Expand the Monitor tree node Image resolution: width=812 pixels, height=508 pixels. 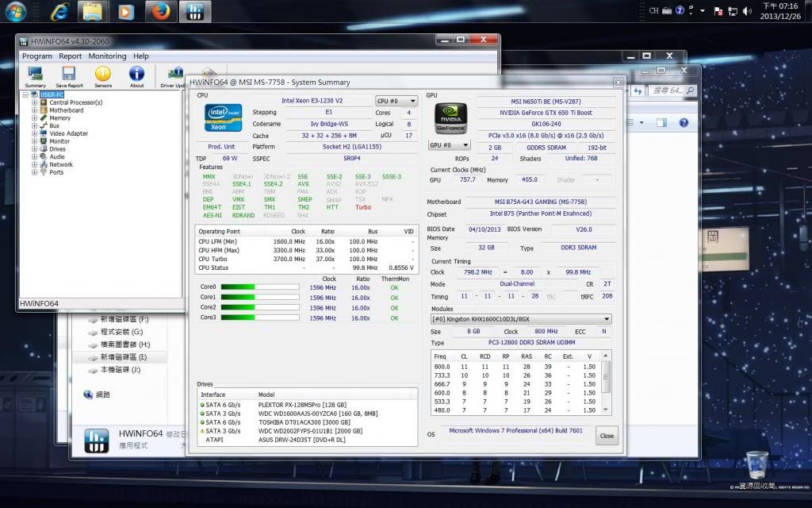click(x=34, y=141)
